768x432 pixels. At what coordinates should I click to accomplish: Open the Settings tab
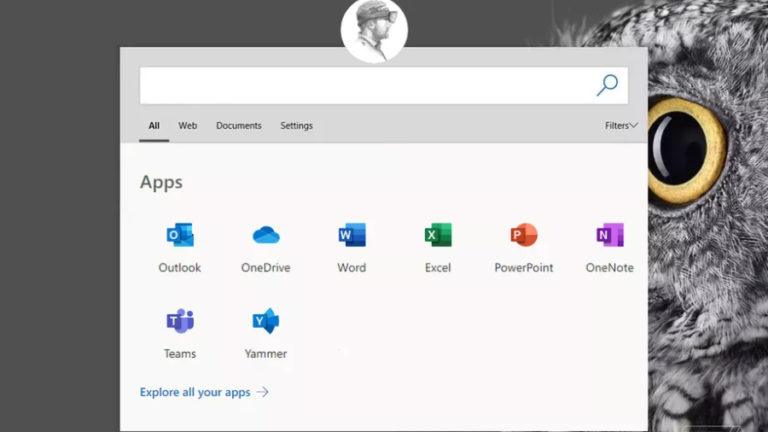[x=296, y=126]
